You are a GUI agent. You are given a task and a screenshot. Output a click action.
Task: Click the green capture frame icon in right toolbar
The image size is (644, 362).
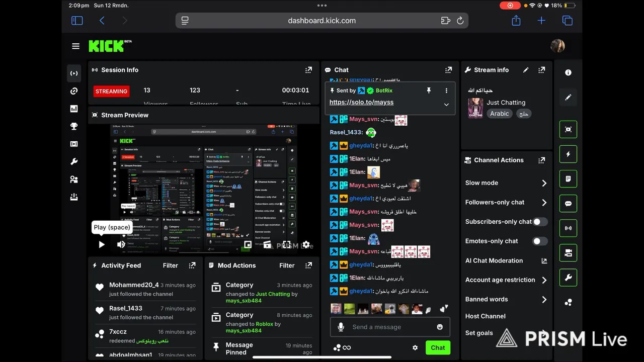(568, 130)
